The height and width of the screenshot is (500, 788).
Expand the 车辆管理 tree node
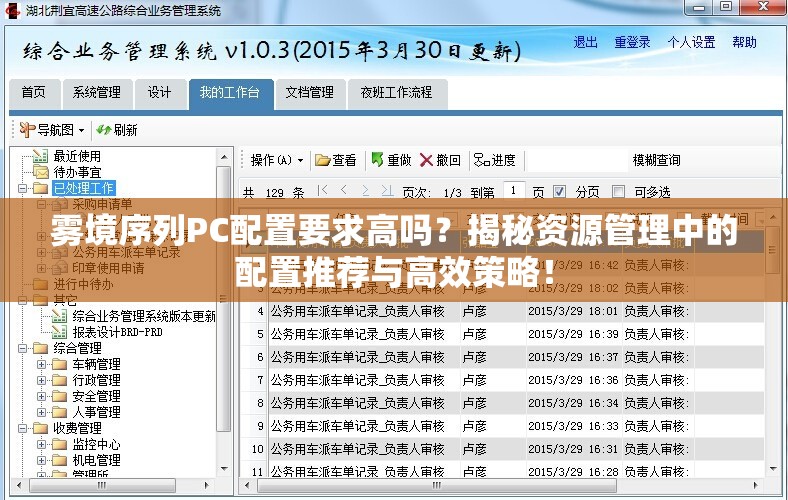41,364
